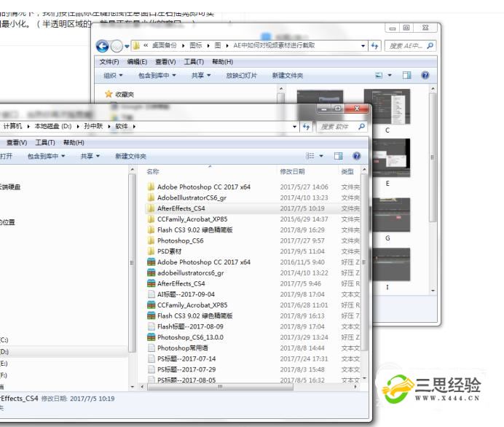Click 新建文件夹 in front window toolbar
The height and width of the screenshot is (427, 504).
pos(130,156)
